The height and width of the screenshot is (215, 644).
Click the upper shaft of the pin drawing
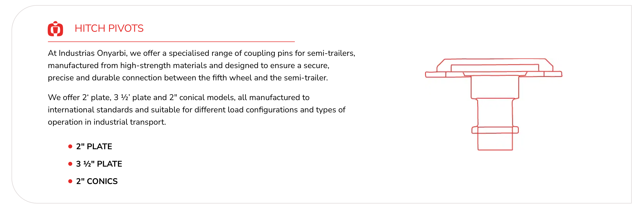495,87
